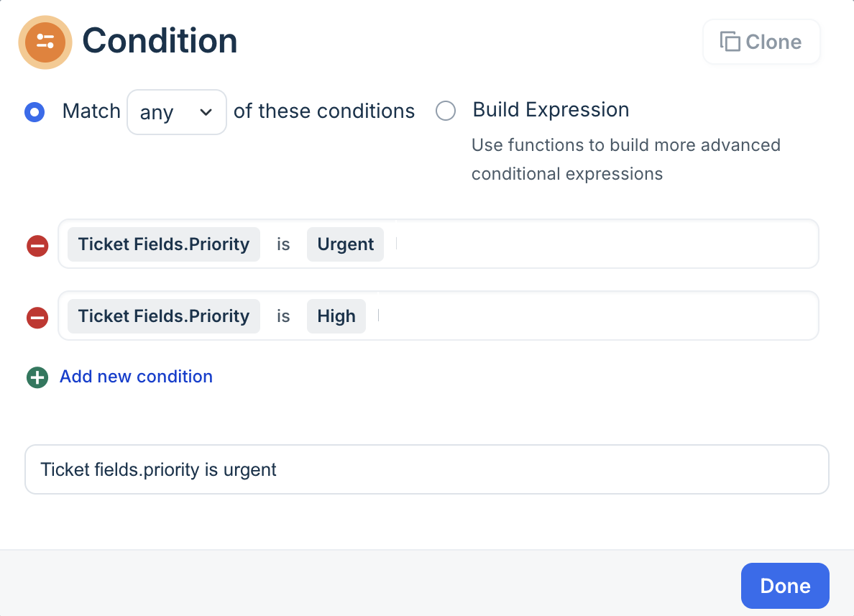Click the Clone copy icon
Viewport: 854px width, 616px height.
point(730,42)
